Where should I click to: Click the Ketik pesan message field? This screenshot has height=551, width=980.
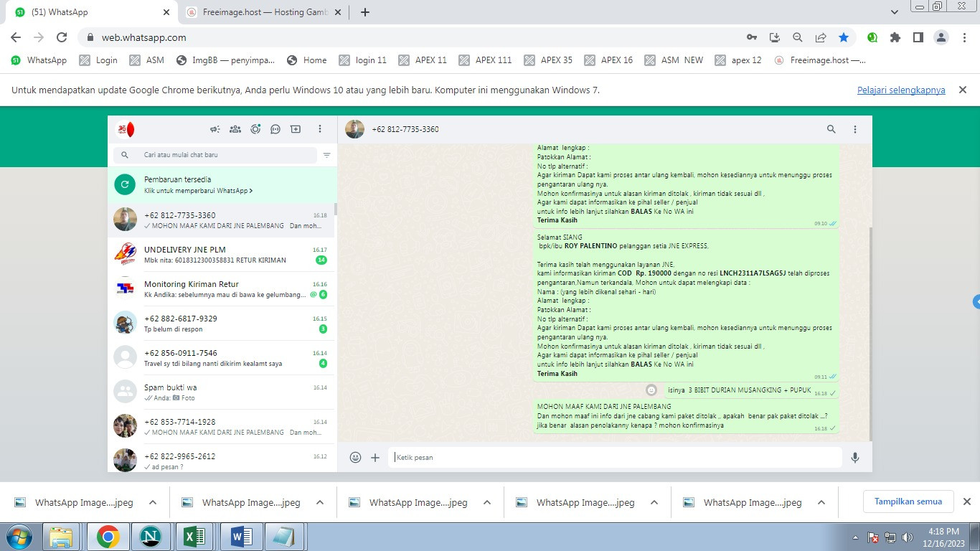click(x=615, y=457)
